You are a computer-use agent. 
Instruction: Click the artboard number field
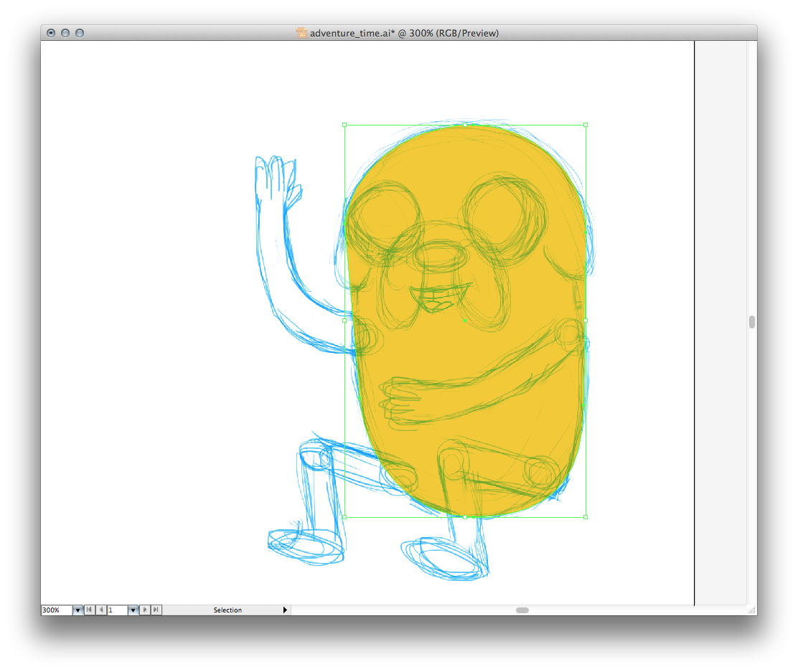click(116, 610)
